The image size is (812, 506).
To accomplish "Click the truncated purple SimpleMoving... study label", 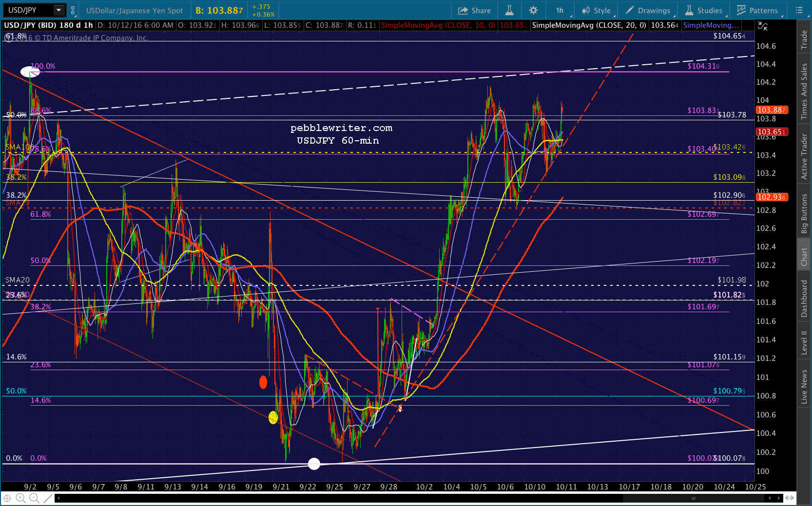I will pyautogui.click(x=711, y=25).
